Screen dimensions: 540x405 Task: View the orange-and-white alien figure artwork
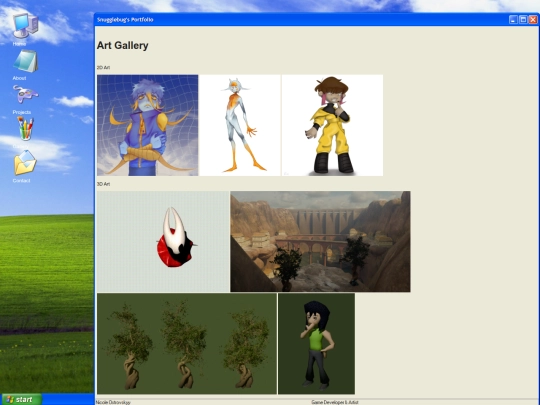click(x=240, y=125)
